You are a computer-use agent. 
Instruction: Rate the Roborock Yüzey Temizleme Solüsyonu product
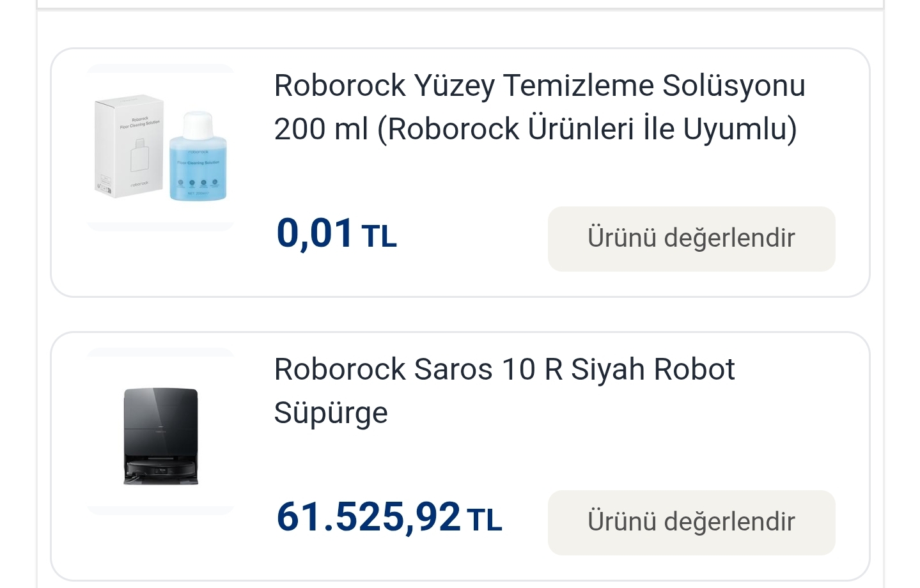691,238
